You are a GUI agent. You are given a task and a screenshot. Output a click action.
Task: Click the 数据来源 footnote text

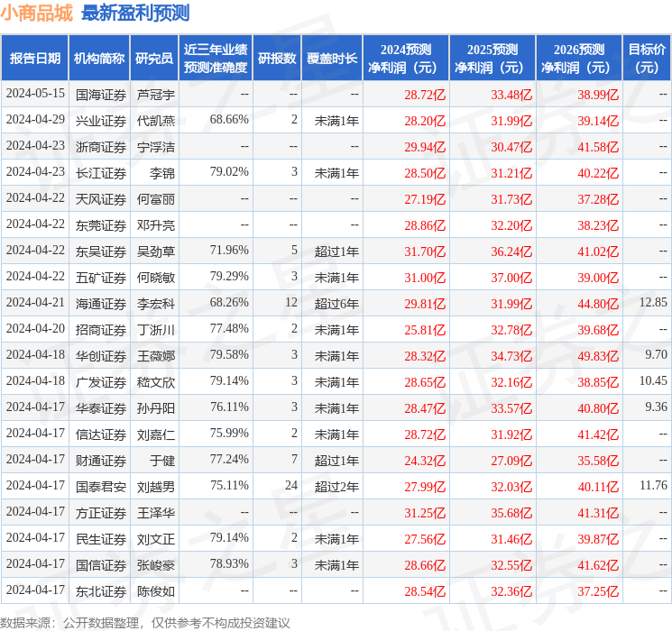(x=145, y=622)
